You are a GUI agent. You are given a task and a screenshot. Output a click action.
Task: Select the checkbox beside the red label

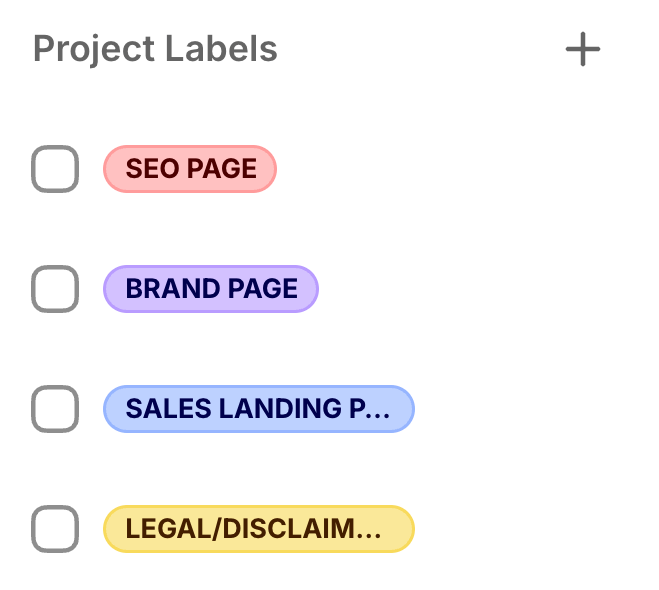click(55, 169)
